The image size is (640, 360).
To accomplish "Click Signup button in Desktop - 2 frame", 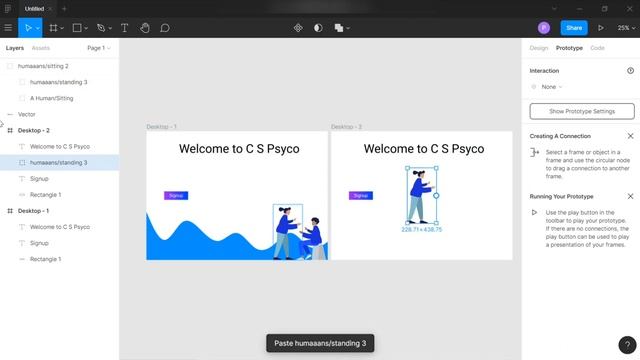I will point(361,196).
